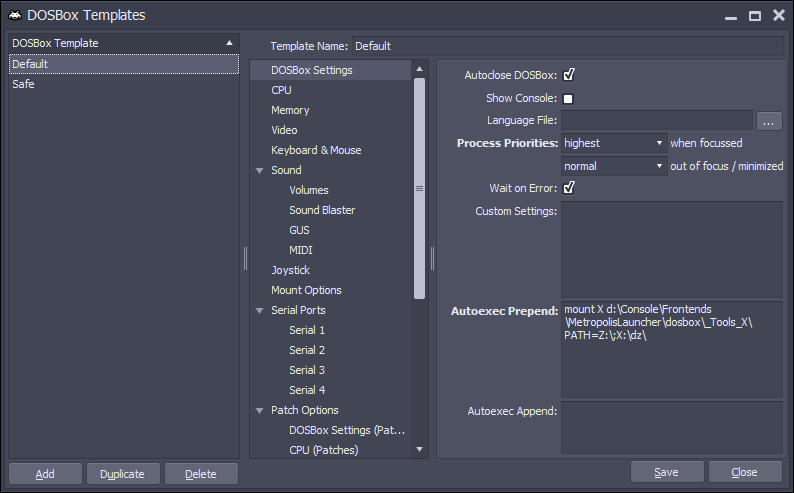Select the Volumes entry under Sound
Viewport: 794px width, 493px height.
pos(308,190)
